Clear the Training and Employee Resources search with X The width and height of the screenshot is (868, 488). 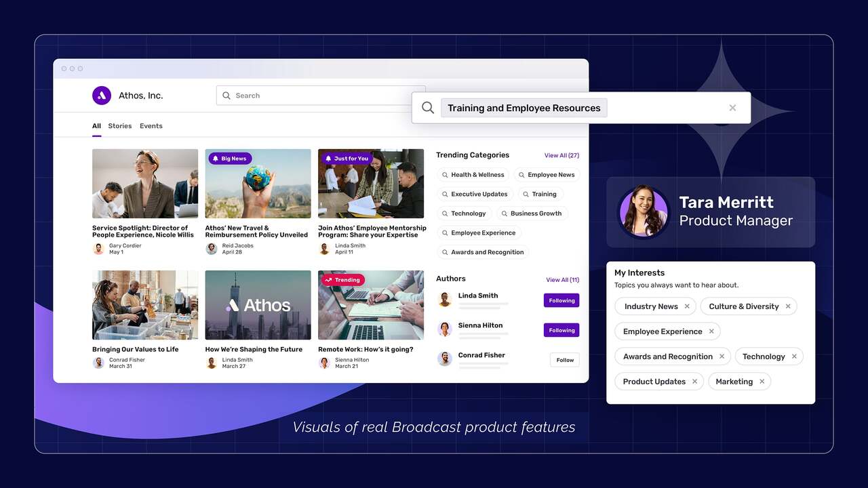pyautogui.click(x=732, y=108)
